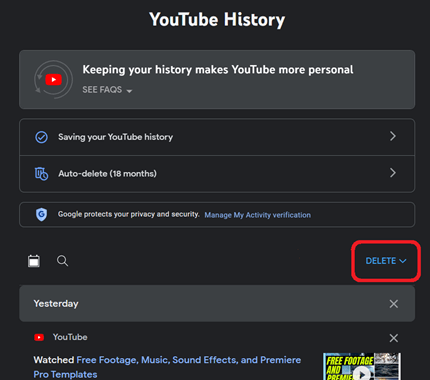Open the Free Footage, Music, Sound Effects video link
The height and width of the screenshot is (380, 430).
point(167,367)
